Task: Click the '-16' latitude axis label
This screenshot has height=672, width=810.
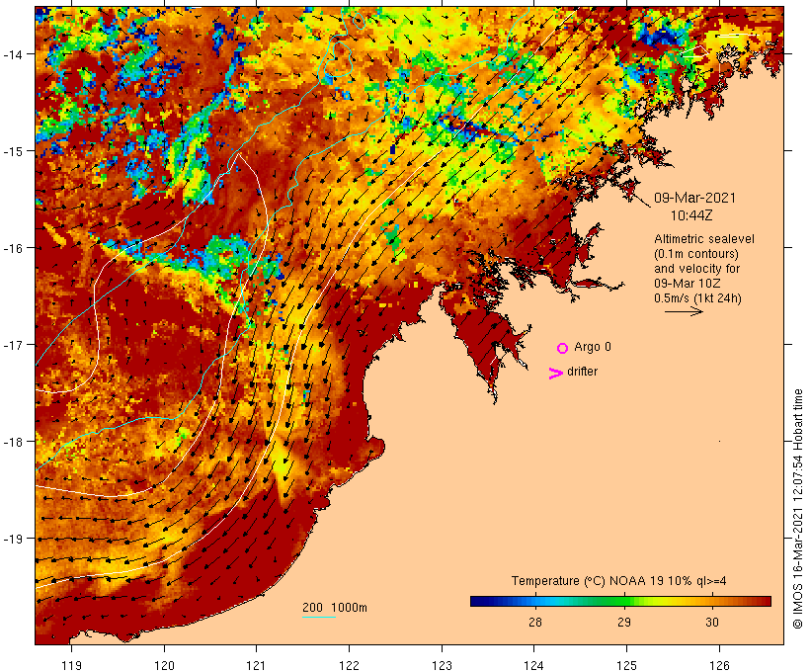Action: tap(13, 248)
